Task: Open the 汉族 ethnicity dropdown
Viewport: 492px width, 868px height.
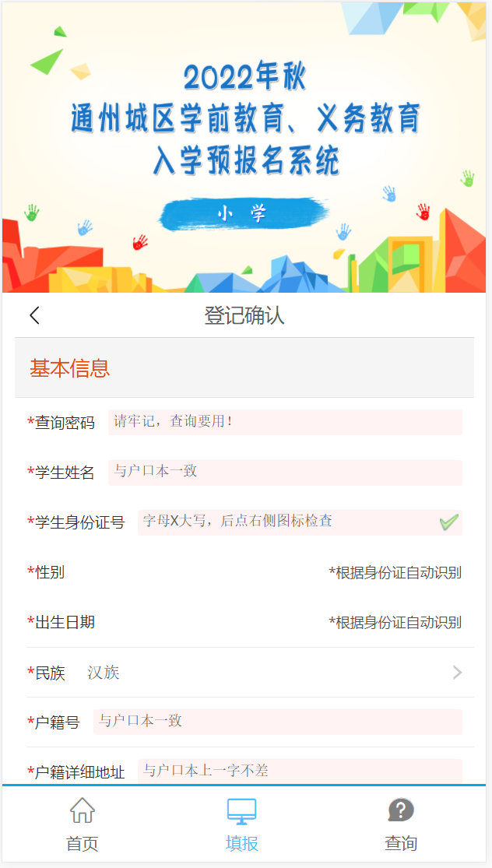Action: pyautogui.click(x=104, y=673)
